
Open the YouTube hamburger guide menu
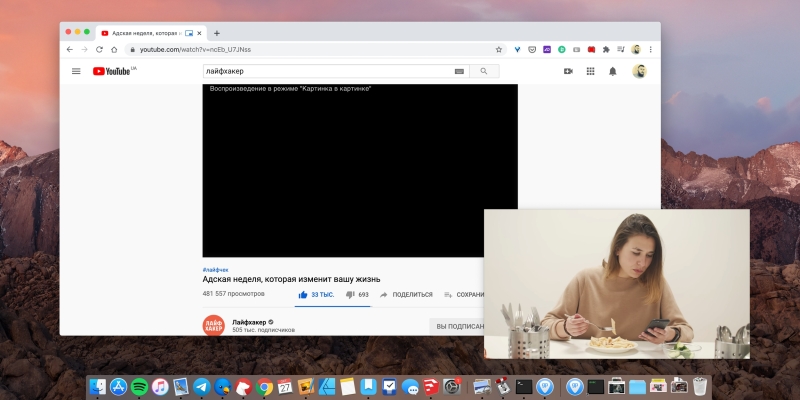tap(76, 71)
